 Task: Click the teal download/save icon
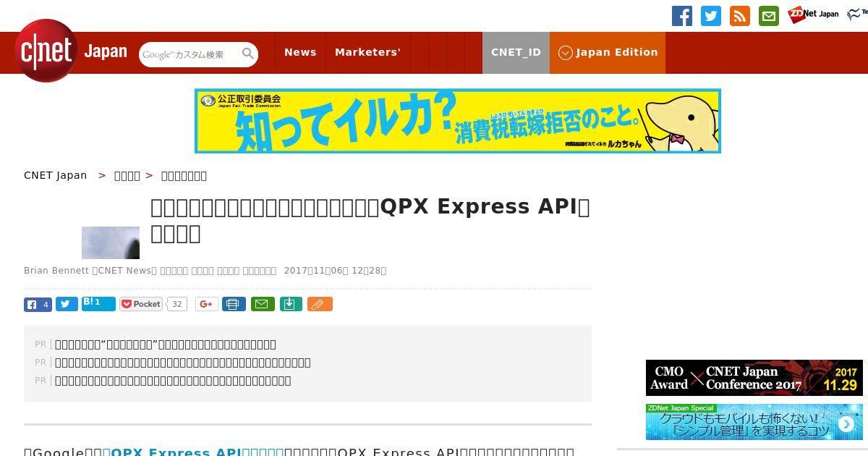coord(291,304)
